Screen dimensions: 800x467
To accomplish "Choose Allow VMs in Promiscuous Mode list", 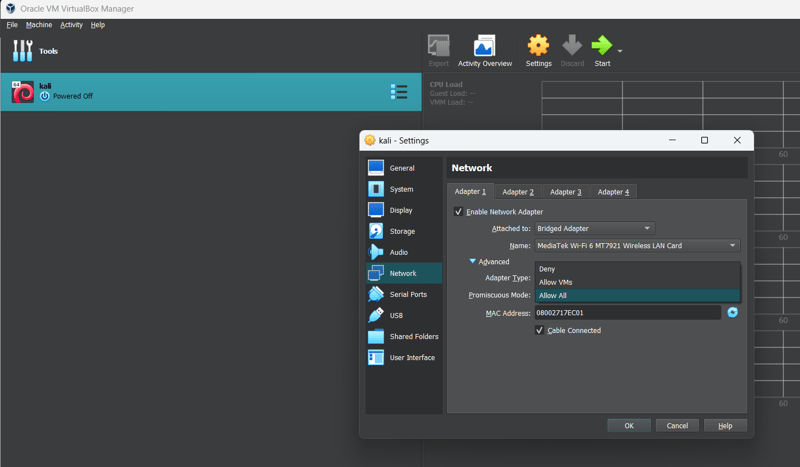I will [x=637, y=282].
